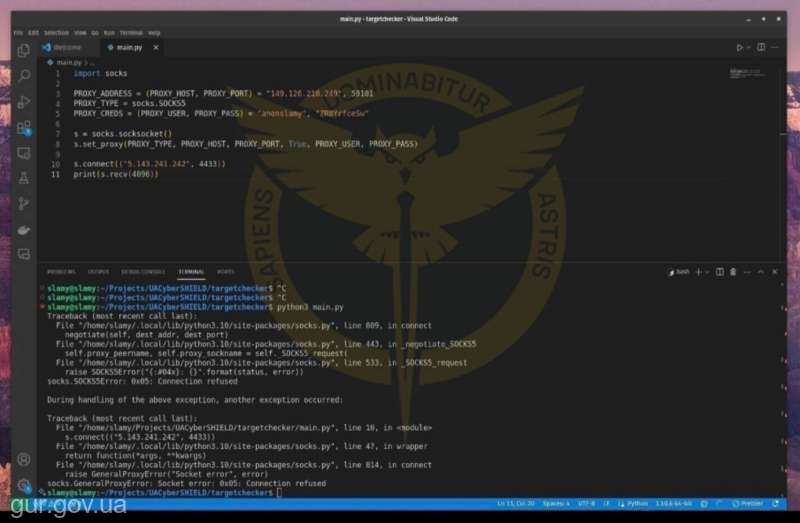Open the Edit menu
The width and height of the screenshot is (800, 523).
34,33
